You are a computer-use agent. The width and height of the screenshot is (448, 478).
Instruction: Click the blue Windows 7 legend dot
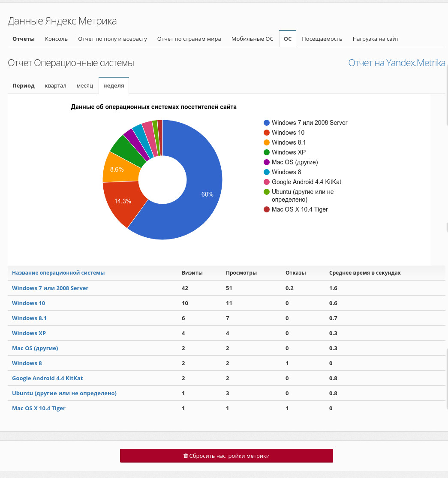pyautogui.click(x=267, y=123)
